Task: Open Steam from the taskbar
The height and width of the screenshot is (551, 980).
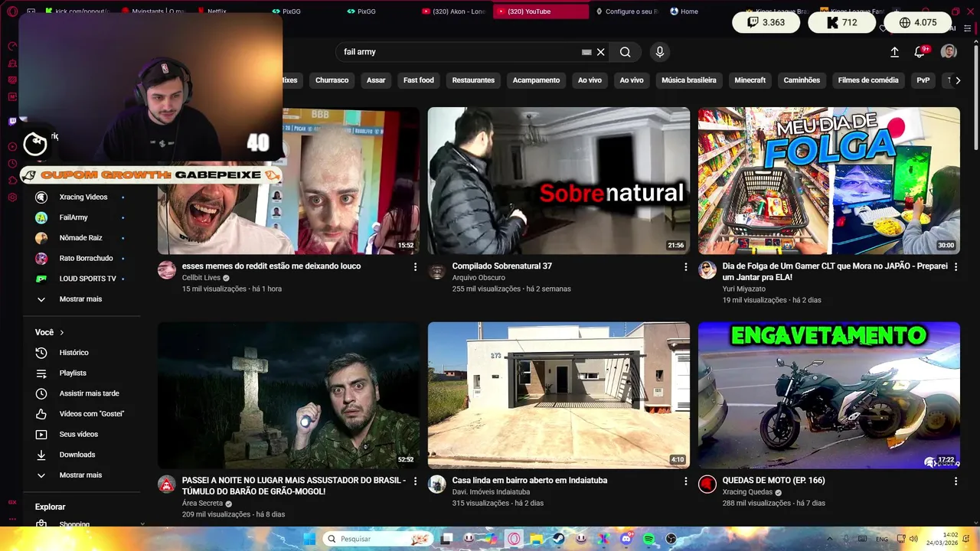Action: click(x=559, y=539)
